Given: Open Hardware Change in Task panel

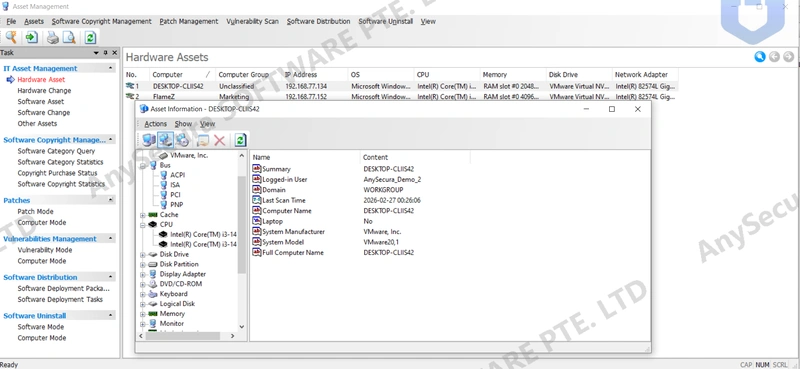Looking at the screenshot, I should click(44, 90).
